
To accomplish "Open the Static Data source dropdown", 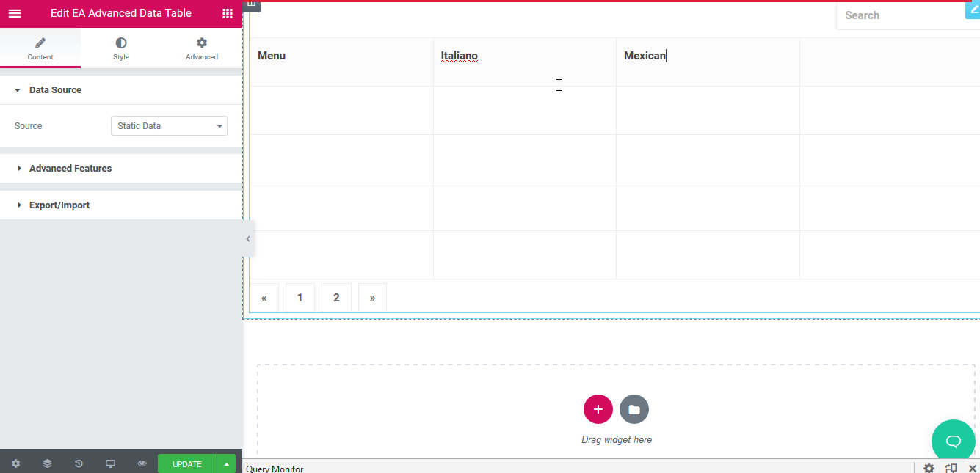I will coord(169,125).
